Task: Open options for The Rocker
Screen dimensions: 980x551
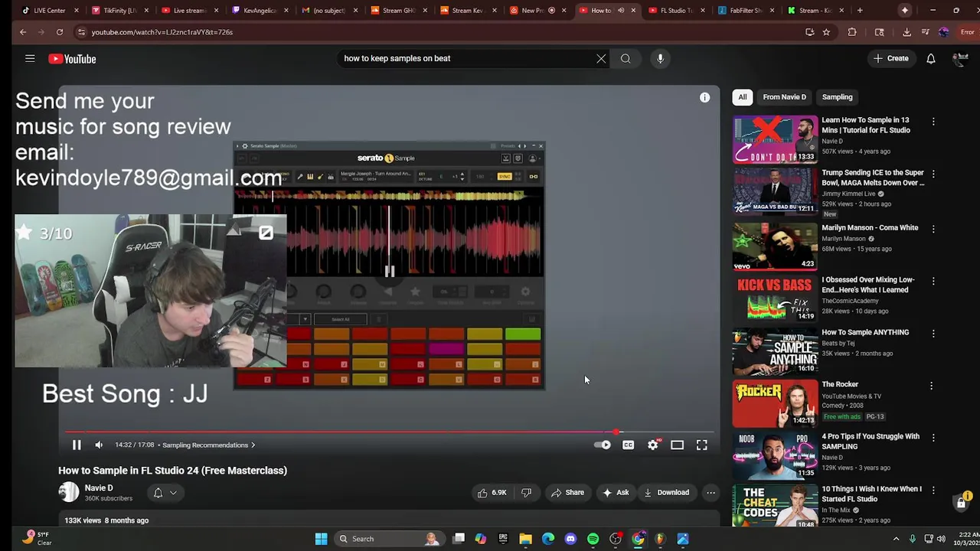Action: click(x=931, y=386)
